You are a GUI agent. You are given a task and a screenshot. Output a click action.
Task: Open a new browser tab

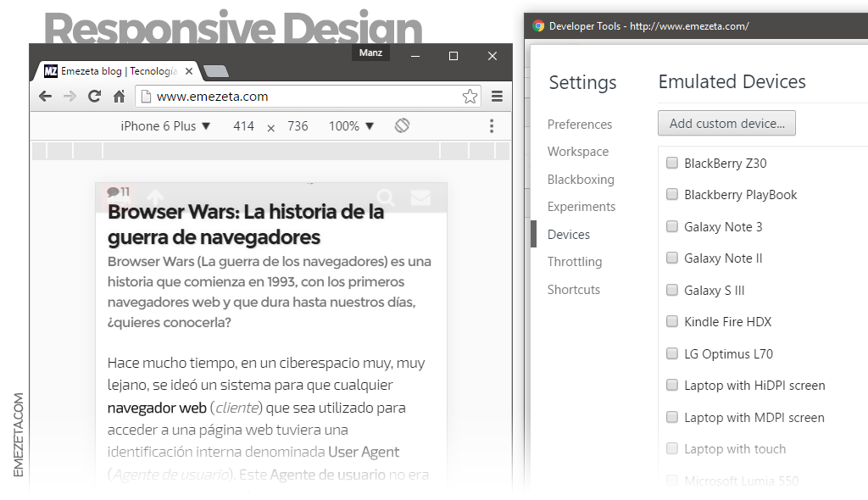[x=216, y=71]
